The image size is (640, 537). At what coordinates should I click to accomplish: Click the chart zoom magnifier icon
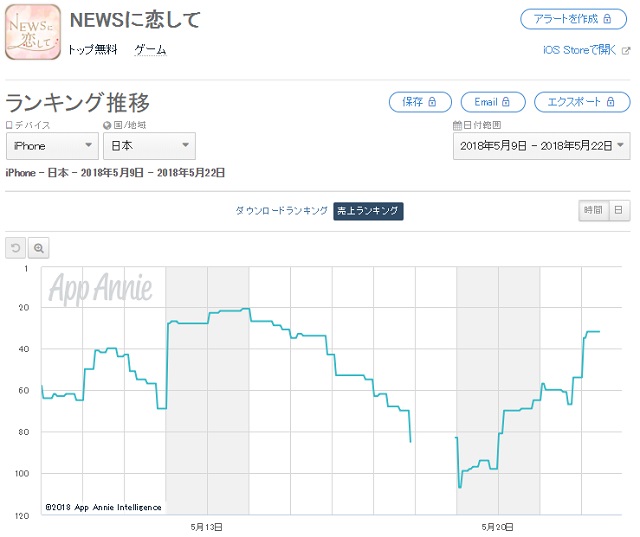coord(39,248)
